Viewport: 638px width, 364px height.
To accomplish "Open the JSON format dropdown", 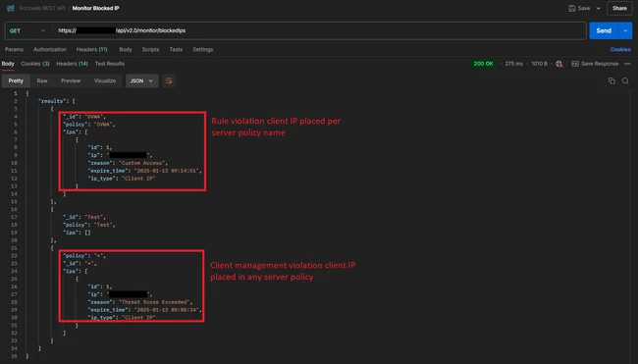I will (141, 80).
